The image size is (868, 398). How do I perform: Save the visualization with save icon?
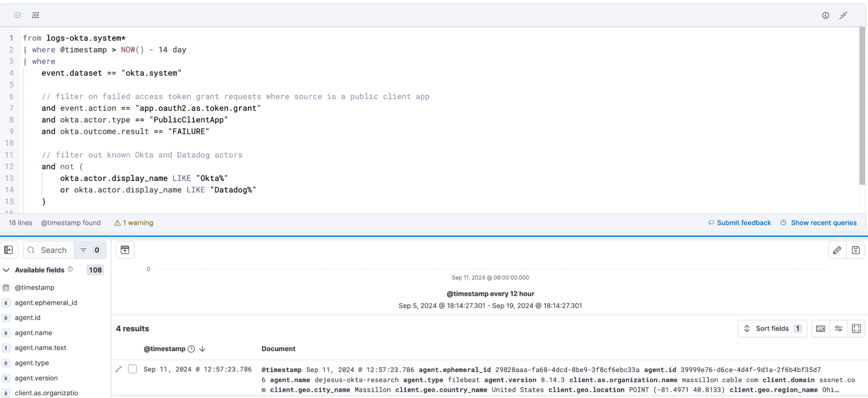click(x=855, y=250)
